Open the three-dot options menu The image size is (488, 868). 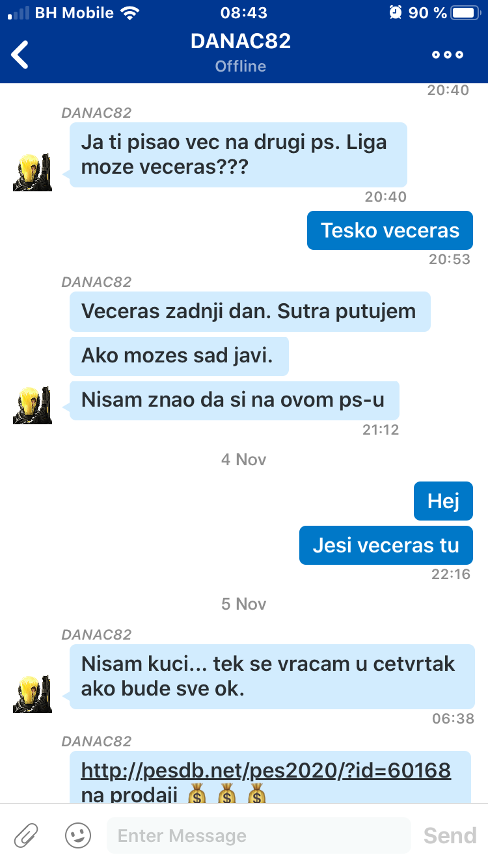[448, 55]
